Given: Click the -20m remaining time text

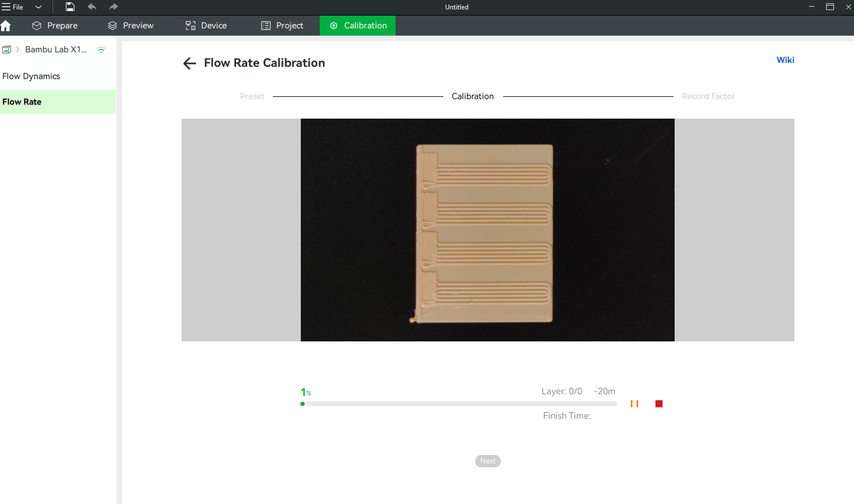Looking at the screenshot, I should (604, 392).
